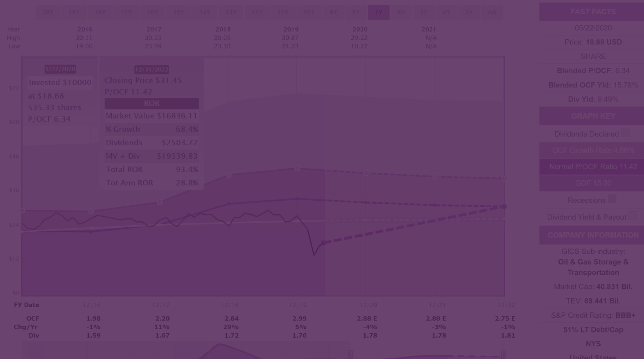Screen dimensions: 644x359
Task: Collapse the FAST FACTS section header
Action: click(x=593, y=12)
